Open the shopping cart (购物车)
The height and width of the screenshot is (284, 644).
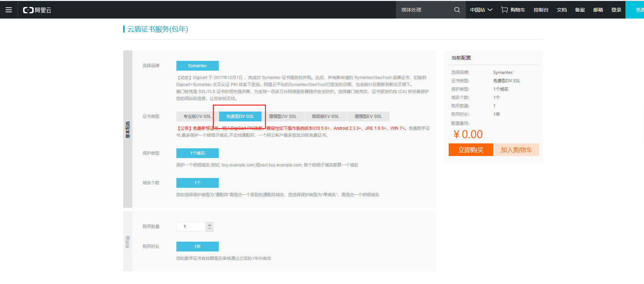(513, 10)
